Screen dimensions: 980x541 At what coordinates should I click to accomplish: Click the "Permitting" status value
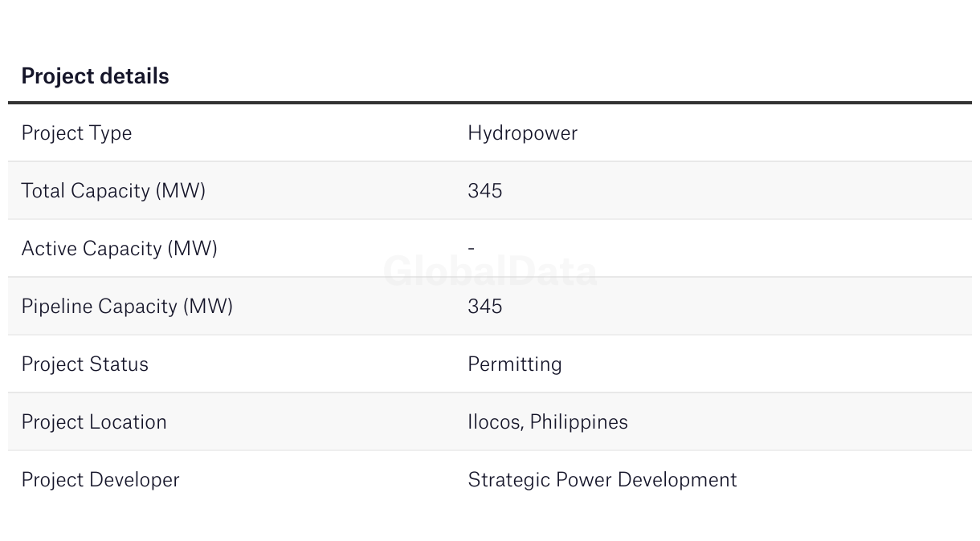point(514,364)
